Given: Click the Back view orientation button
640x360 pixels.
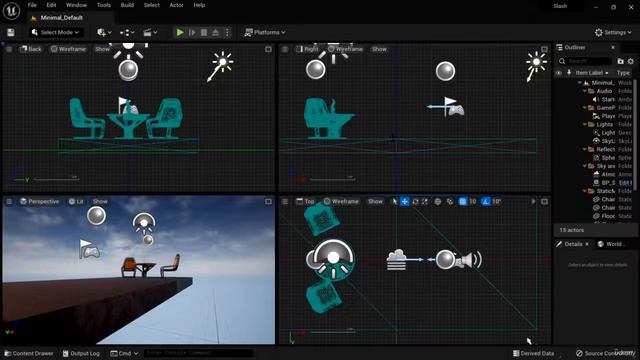Looking at the screenshot, I should click(31, 49).
